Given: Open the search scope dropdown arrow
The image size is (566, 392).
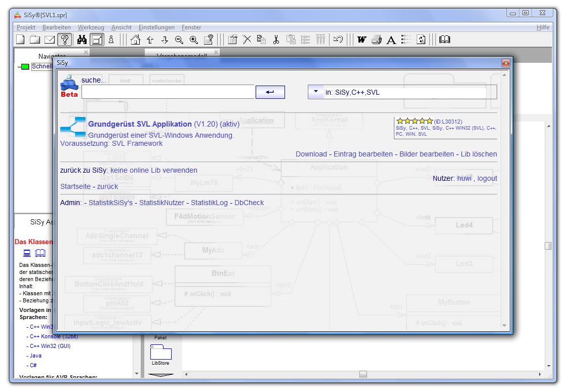Looking at the screenshot, I should pos(315,92).
